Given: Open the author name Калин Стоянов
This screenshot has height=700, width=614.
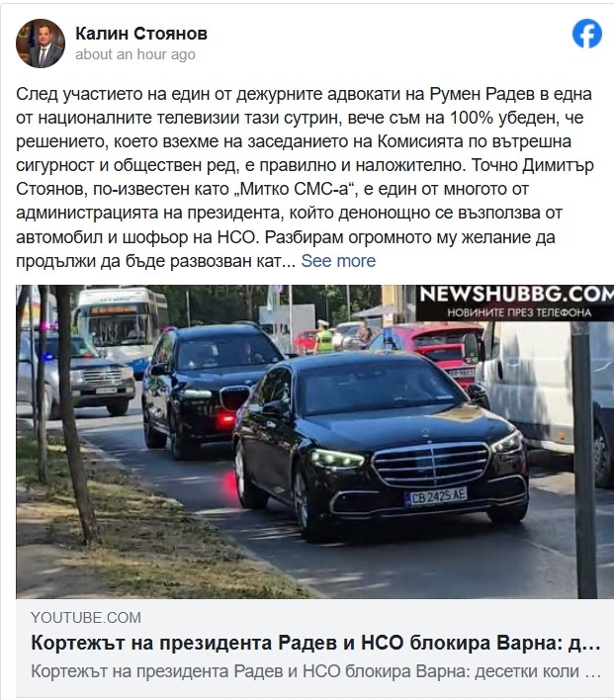Looking at the screenshot, I should (x=141, y=34).
